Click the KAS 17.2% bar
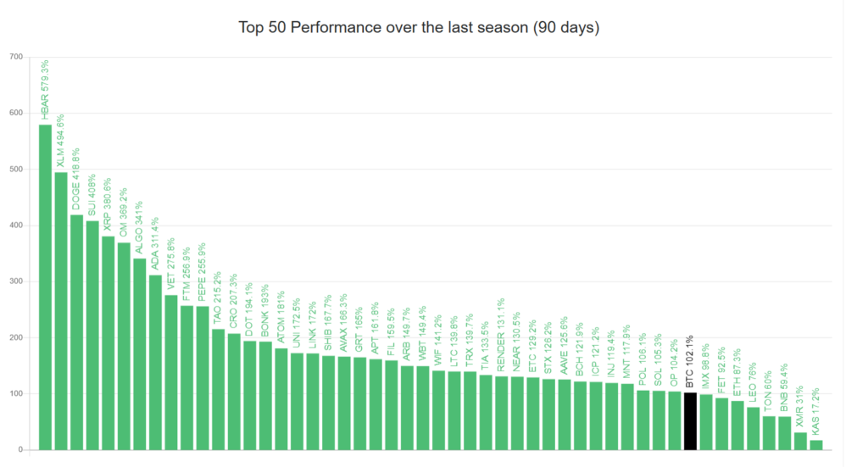Image resolution: width=868 pixels, height=473 pixels. pos(816,445)
